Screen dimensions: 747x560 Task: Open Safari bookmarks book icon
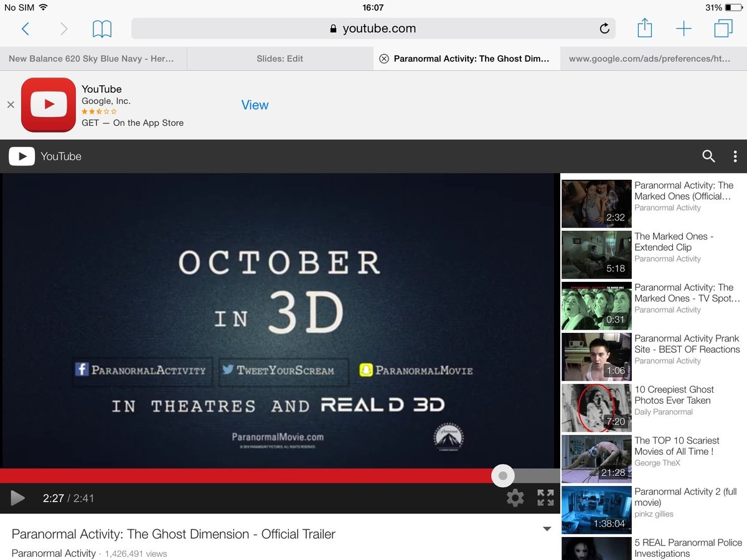(102, 29)
